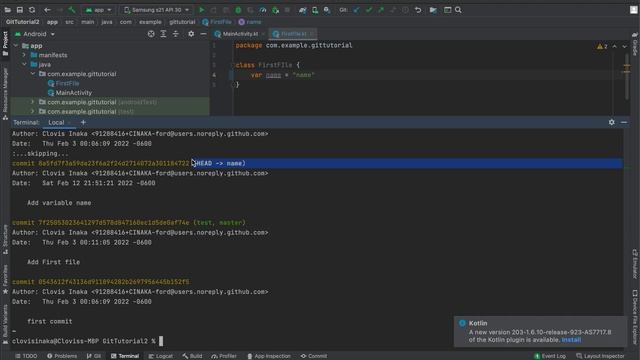The width and height of the screenshot is (640, 360).
Task: Click Select Opened File target icon
Action: 151,34
